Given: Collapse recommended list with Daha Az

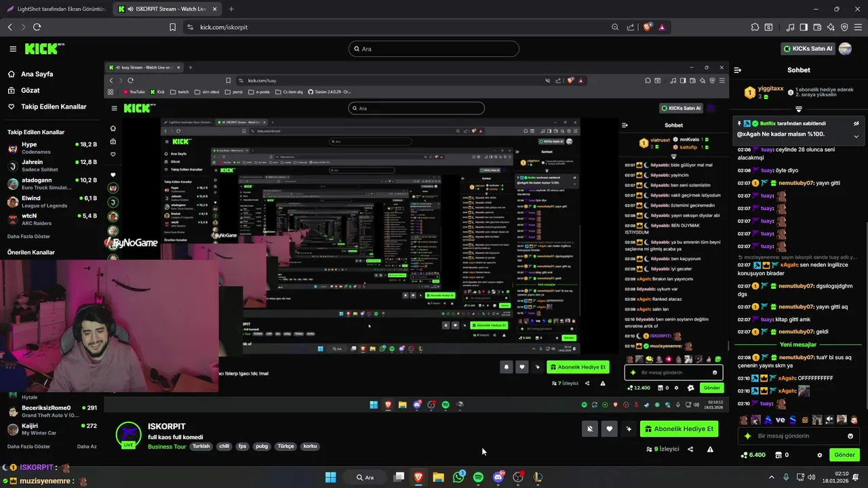Looking at the screenshot, I should point(87,447).
